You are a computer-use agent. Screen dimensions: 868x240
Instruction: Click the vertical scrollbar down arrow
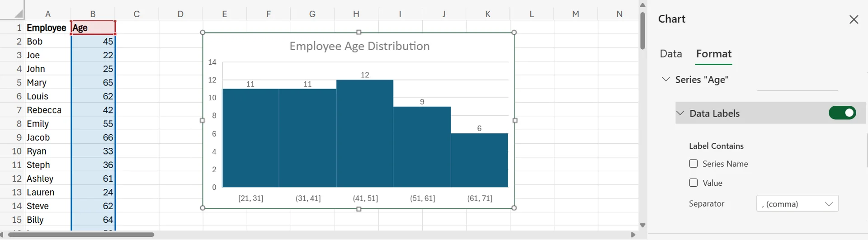click(x=642, y=225)
